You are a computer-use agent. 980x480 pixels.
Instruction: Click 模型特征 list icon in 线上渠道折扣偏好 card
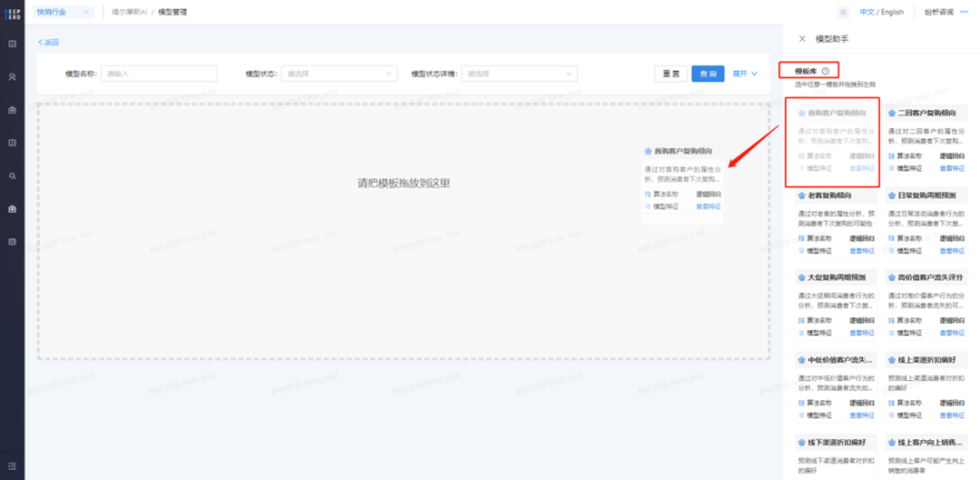[x=891, y=415]
